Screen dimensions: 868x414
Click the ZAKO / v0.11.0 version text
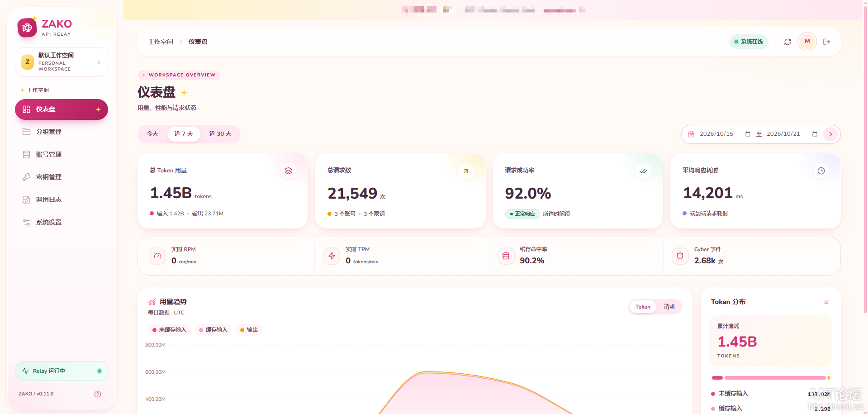click(x=36, y=394)
